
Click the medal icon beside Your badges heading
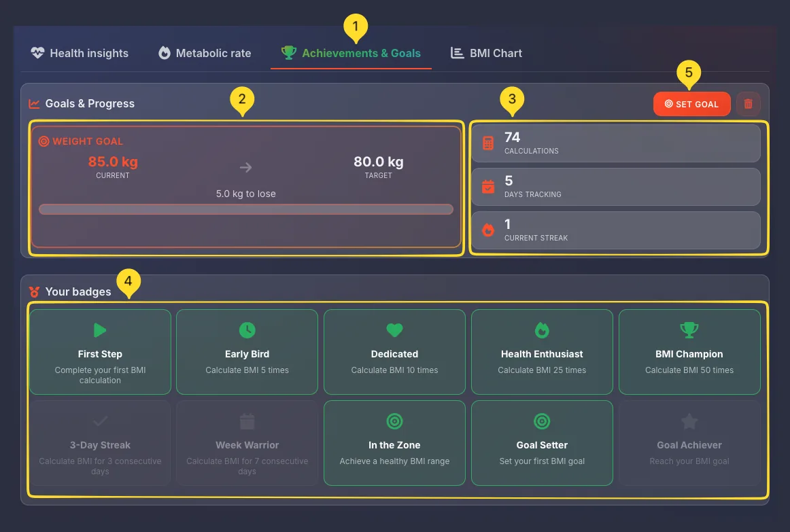tap(32, 291)
